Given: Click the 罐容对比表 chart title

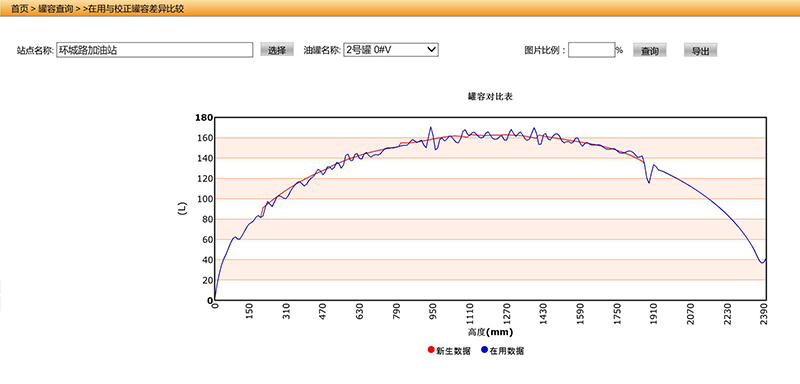Looking at the screenshot, I should click(x=490, y=96).
